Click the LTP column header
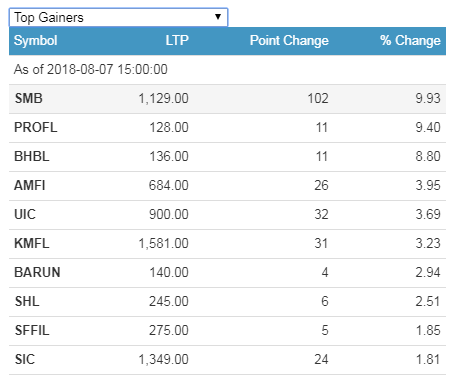Image resolution: width=458 pixels, height=377 pixels. point(177,41)
